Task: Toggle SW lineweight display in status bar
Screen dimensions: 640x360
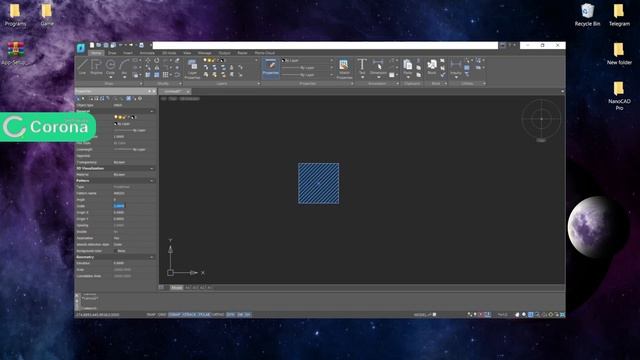Action: (x=240, y=315)
